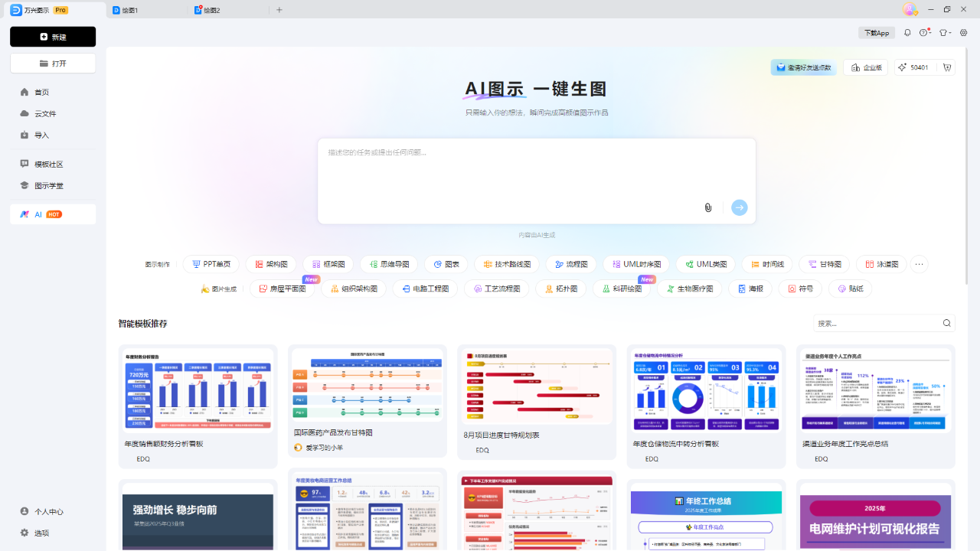Viewport: 980px width, 551px height.
Task: Select the 泳道图 chip
Action: pos(881,264)
